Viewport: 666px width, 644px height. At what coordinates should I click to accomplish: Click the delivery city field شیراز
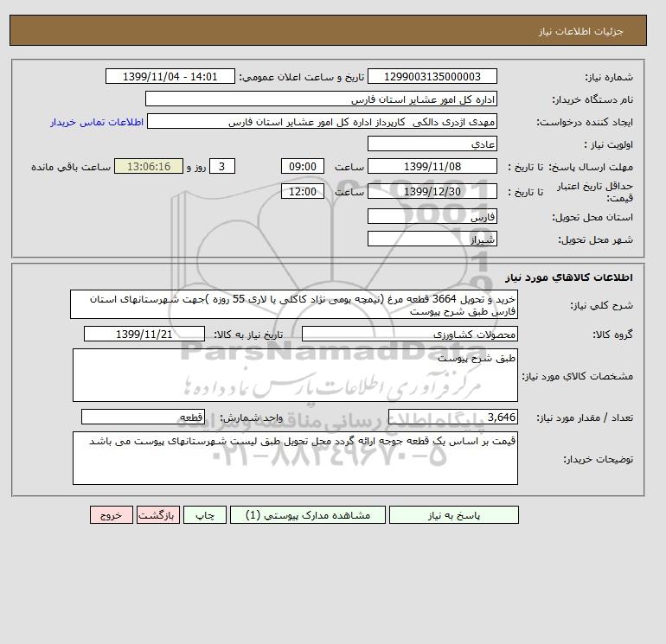click(x=432, y=239)
